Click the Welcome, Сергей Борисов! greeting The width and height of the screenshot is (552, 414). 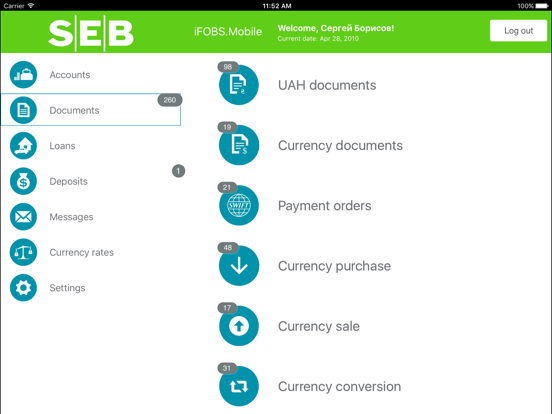click(x=336, y=28)
